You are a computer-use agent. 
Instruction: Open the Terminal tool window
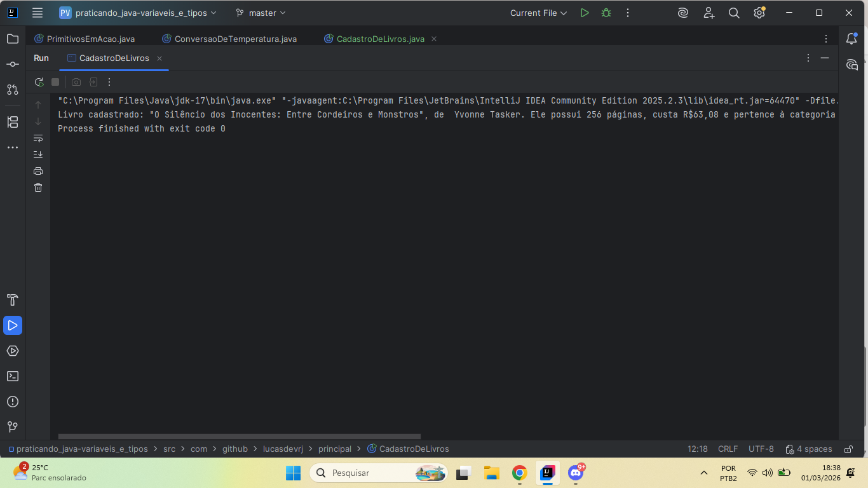[13, 376]
